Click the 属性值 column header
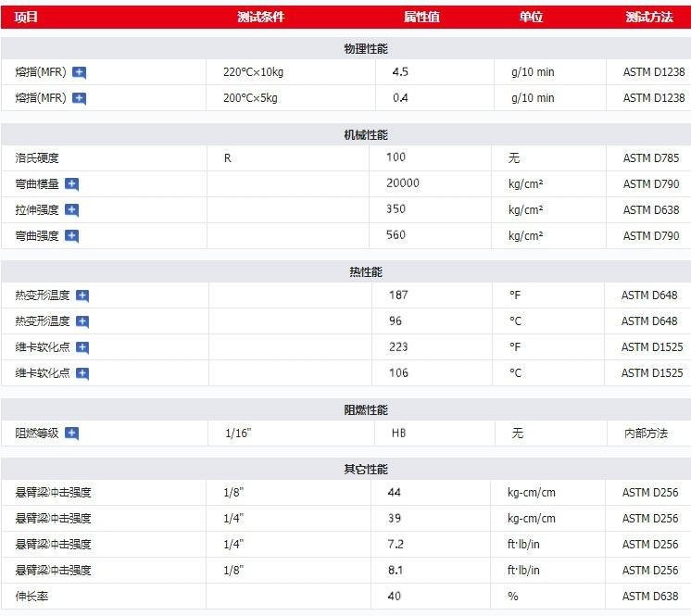Image resolution: width=691 pixels, height=616 pixels. click(421, 17)
